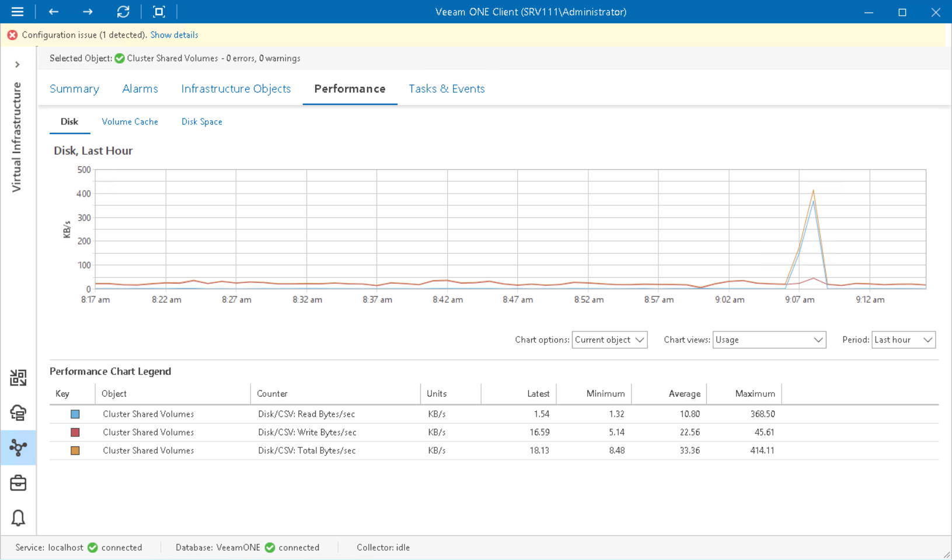The image size is (952, 560).
Task: Open the hamburger main menu
Action: pos(17,12)
